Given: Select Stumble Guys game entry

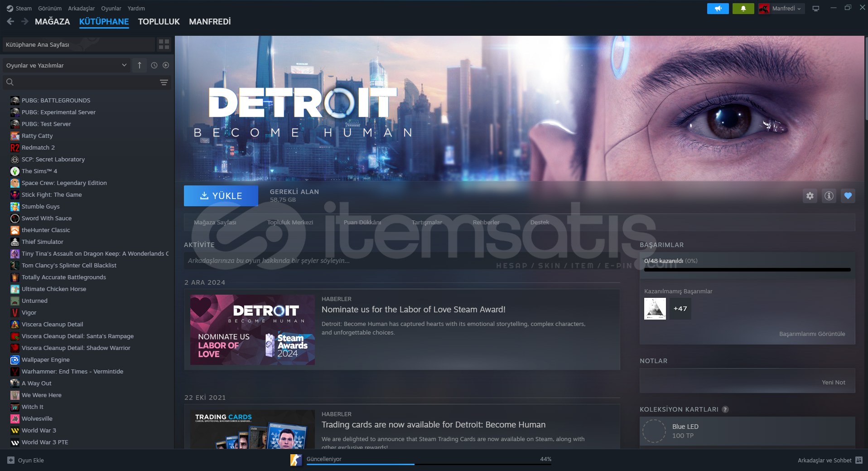Looking at the screenshot, I should click(x=40, y=207).
